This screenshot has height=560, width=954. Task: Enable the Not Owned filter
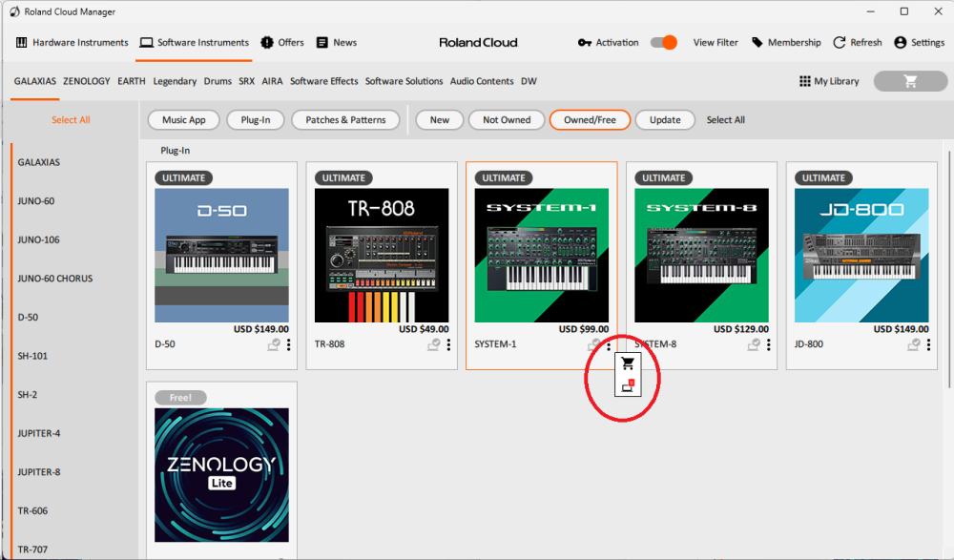507,120
